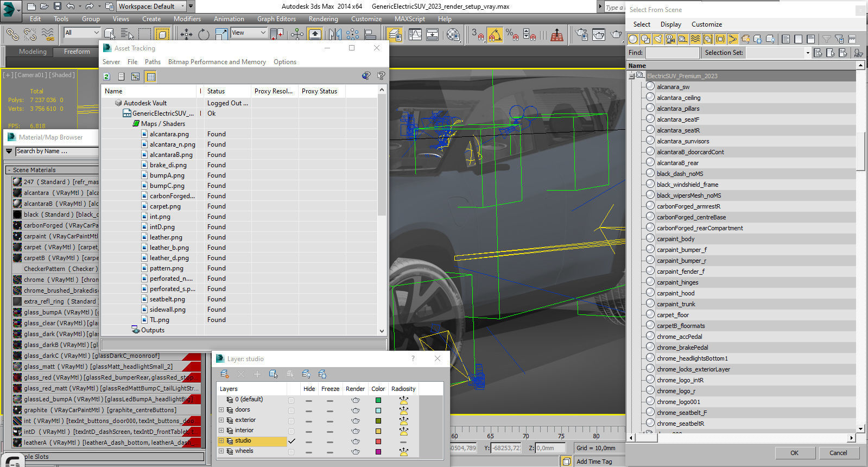The height and width of the screenshot is (467, 868).
Task: Activate Select and Uniform Scale tool
Action: point(221,34)
